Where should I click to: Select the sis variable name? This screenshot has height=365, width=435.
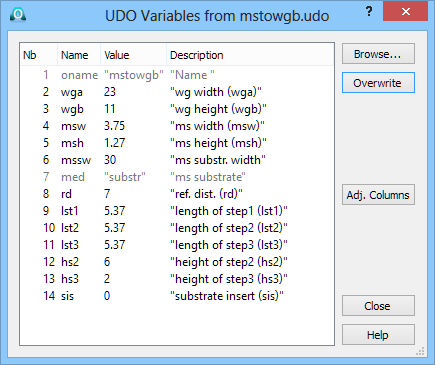pyautogui.click(x=67, y=296)
